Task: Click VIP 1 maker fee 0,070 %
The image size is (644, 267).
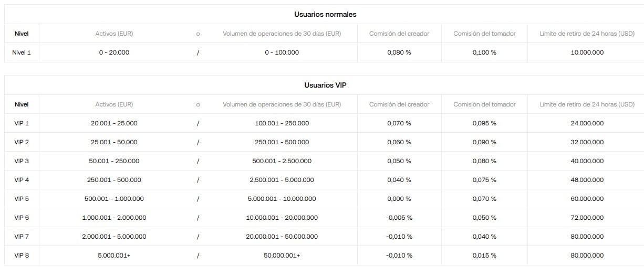Action: (399, 123)
